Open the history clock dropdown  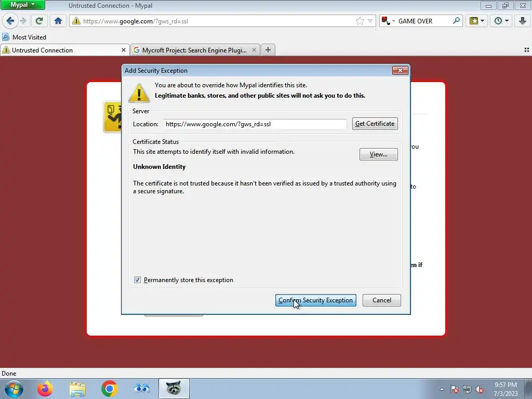click(501, 21)
